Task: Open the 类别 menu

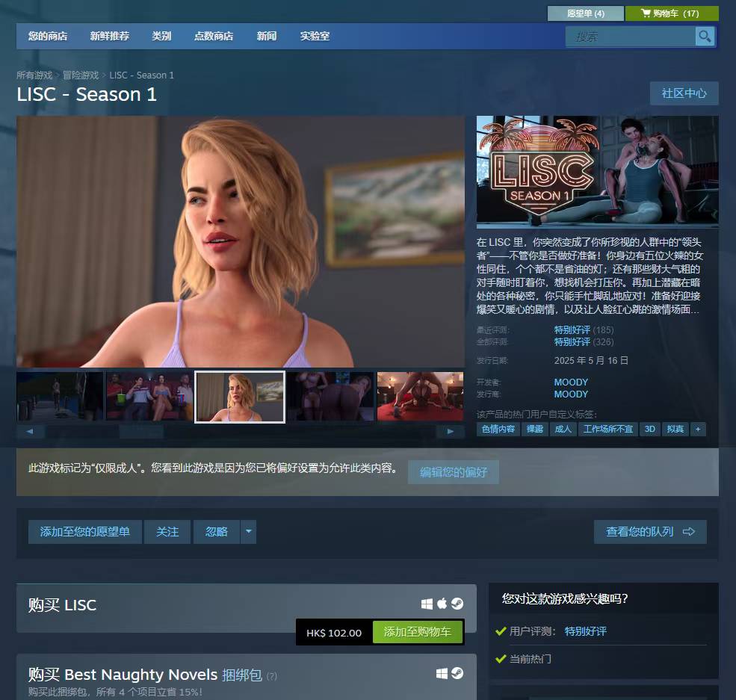Action: pos(161,36)
